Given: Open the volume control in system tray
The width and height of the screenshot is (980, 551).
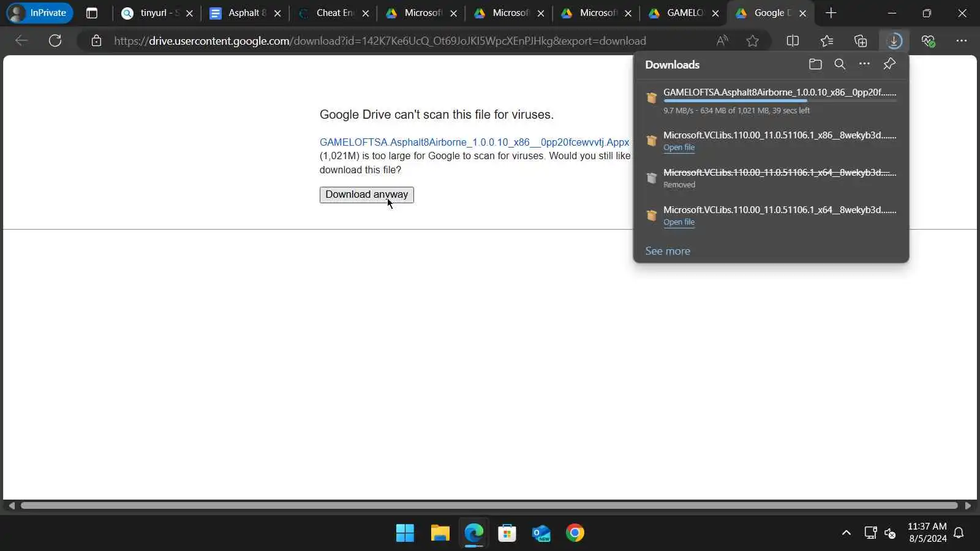Looking at the screenshot, I should click(891, 533).
